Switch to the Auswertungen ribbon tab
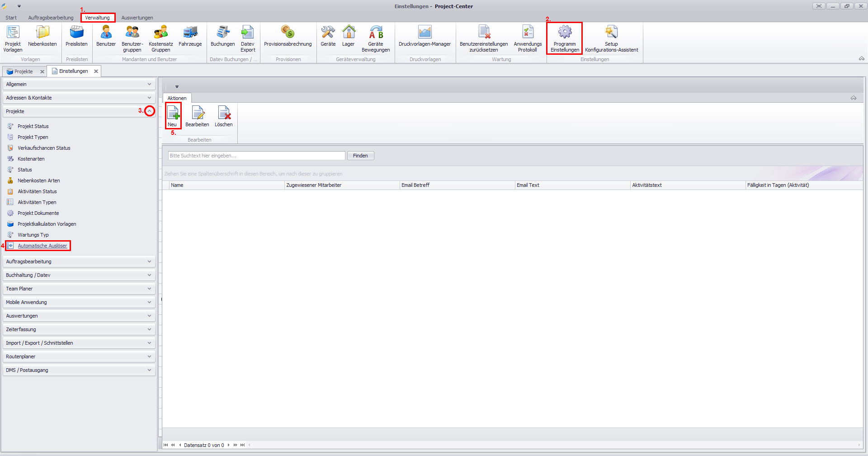Viewport: 868px width, 456px height. point(137,18)
